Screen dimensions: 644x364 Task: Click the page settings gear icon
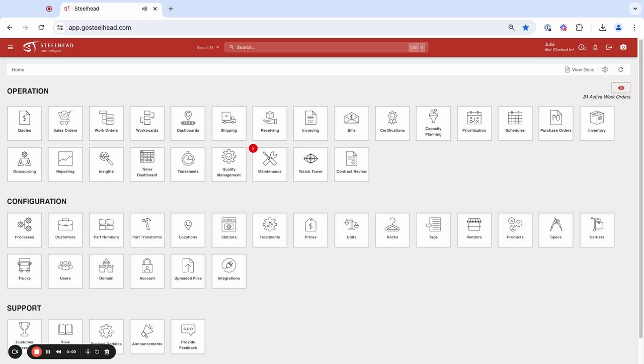605,70
